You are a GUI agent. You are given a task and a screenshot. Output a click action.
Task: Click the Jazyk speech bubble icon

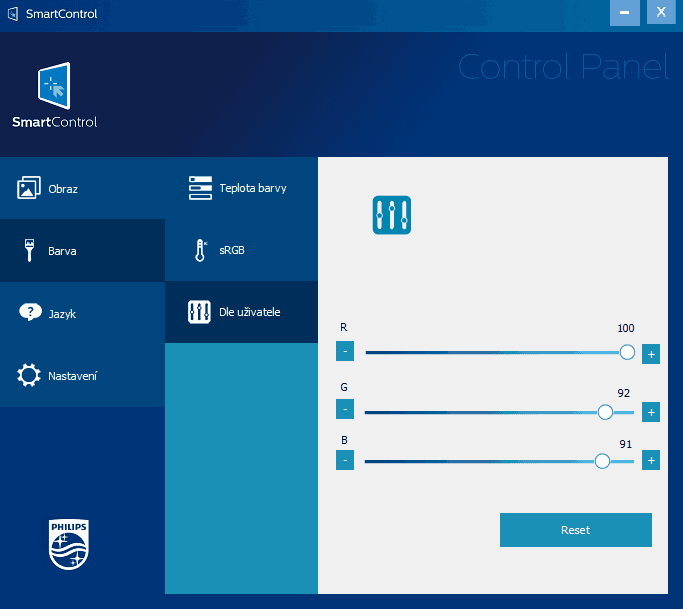(30, 312)
